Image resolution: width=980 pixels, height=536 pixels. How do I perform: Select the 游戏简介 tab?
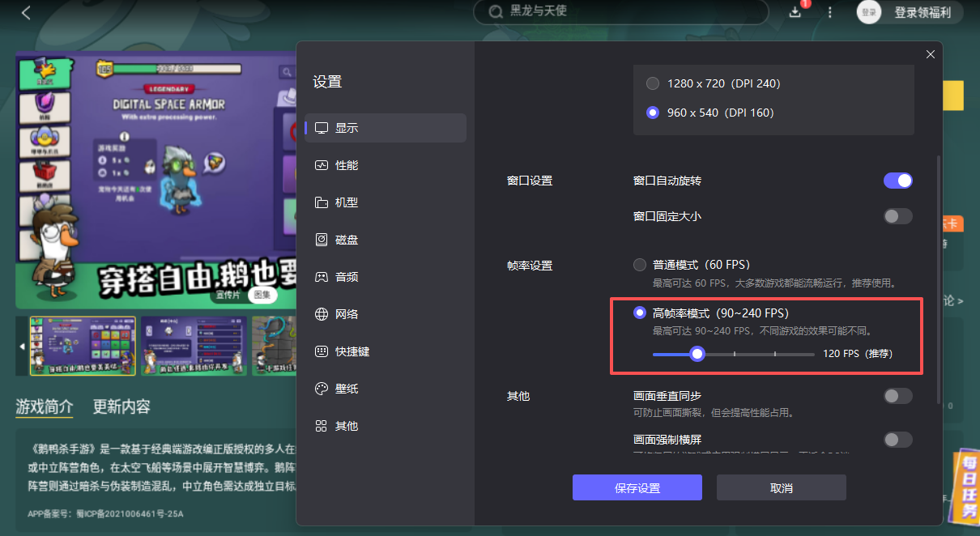[x=45, y=407]
